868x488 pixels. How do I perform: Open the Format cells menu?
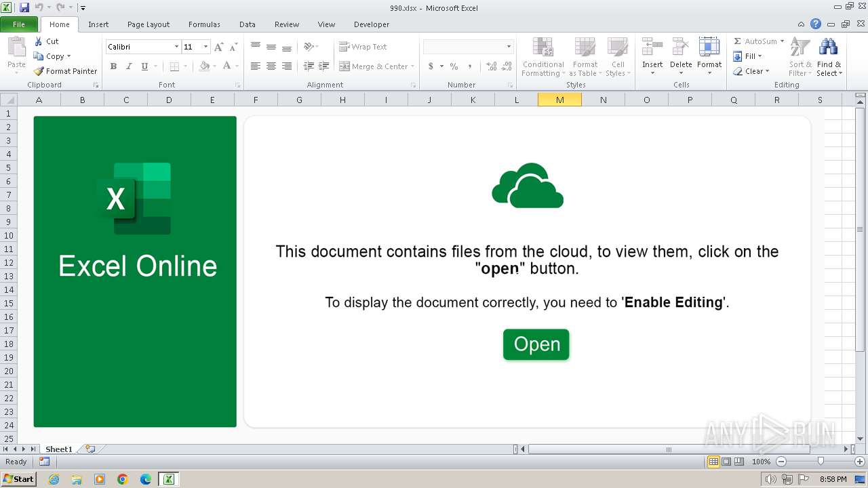(709, 57)
